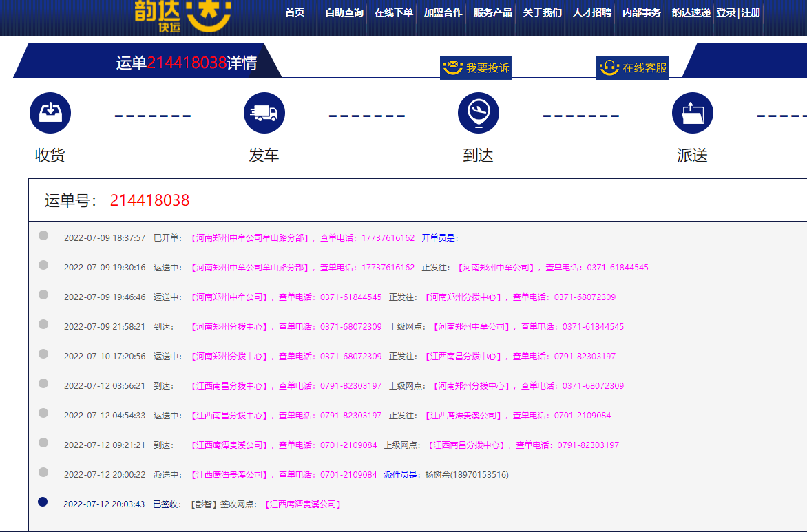Screen dimensions: 807x532
Task: Click the 18:37:57 已开单 timeline dot
Action: tap(43, 235)
